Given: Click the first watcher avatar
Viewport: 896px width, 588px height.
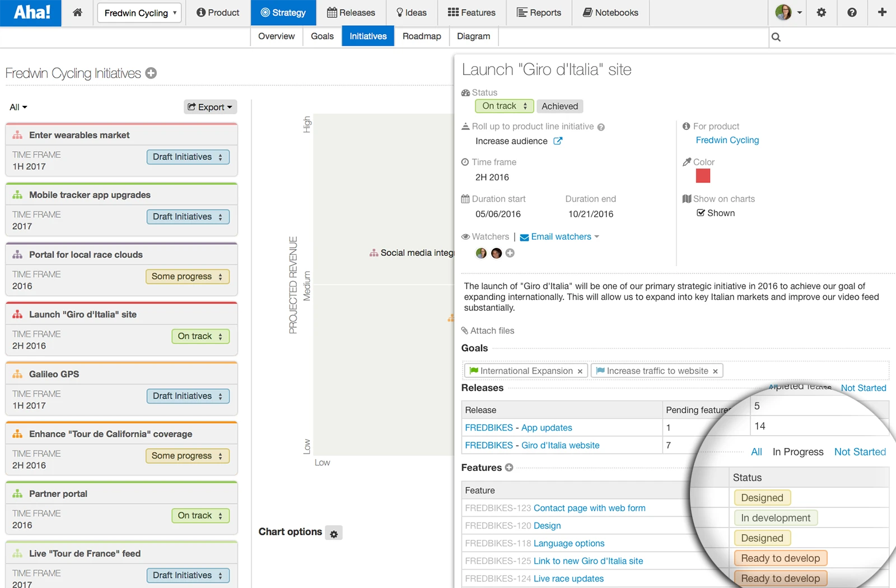Looking at the screenshot, I should pos(481,253).
